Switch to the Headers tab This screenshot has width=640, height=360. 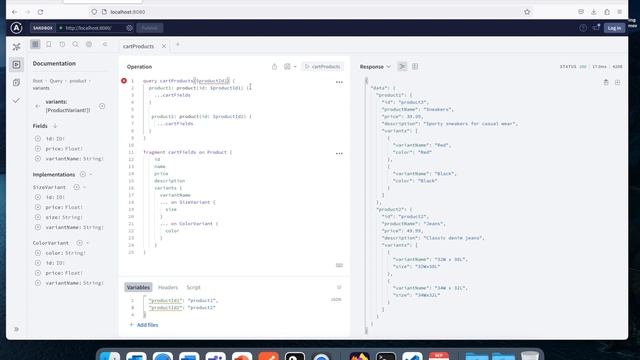point(168,287)
